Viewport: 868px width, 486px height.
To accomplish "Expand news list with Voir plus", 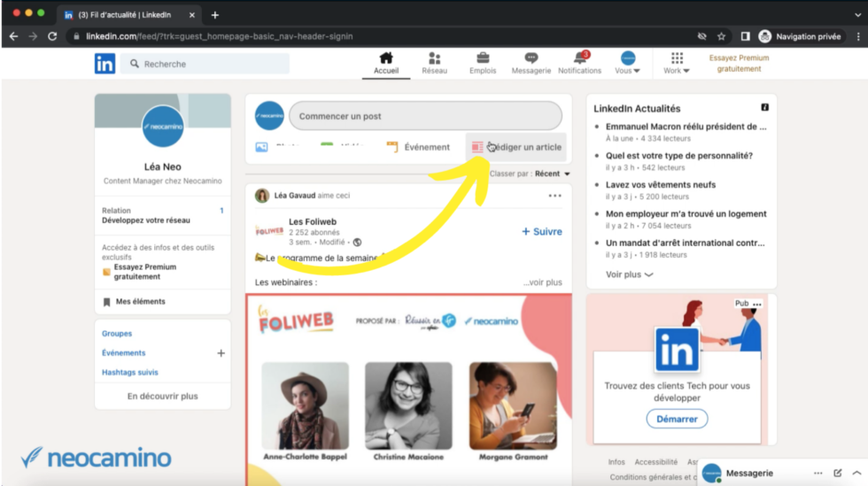I will tap(629, 274).
